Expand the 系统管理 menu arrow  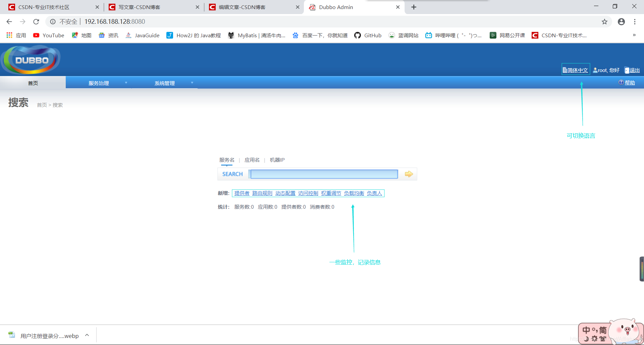(x=192, y=83)
